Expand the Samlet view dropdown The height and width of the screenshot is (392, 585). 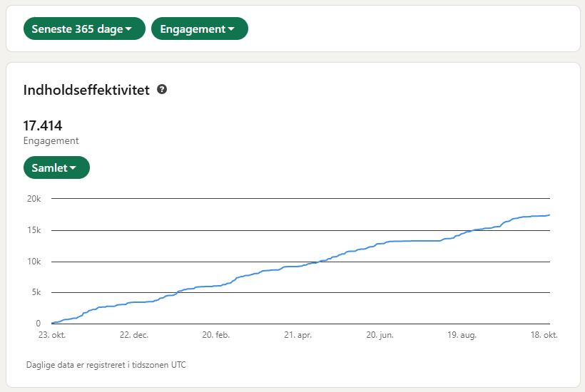[x=56, y=168]
